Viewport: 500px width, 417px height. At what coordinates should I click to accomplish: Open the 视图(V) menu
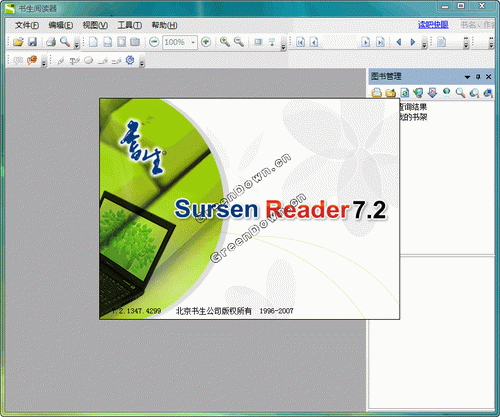click(x=95, y=25)
